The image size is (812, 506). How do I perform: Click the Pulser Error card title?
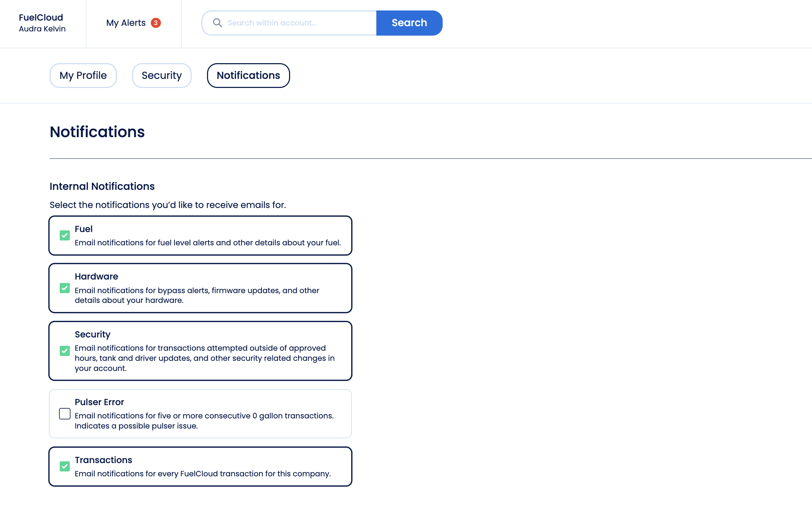(99, 402)
